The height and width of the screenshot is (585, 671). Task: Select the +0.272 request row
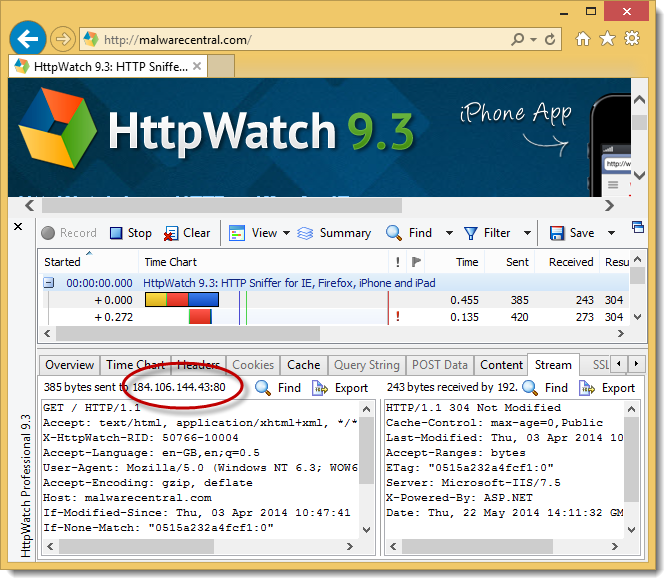coord(335,317)
